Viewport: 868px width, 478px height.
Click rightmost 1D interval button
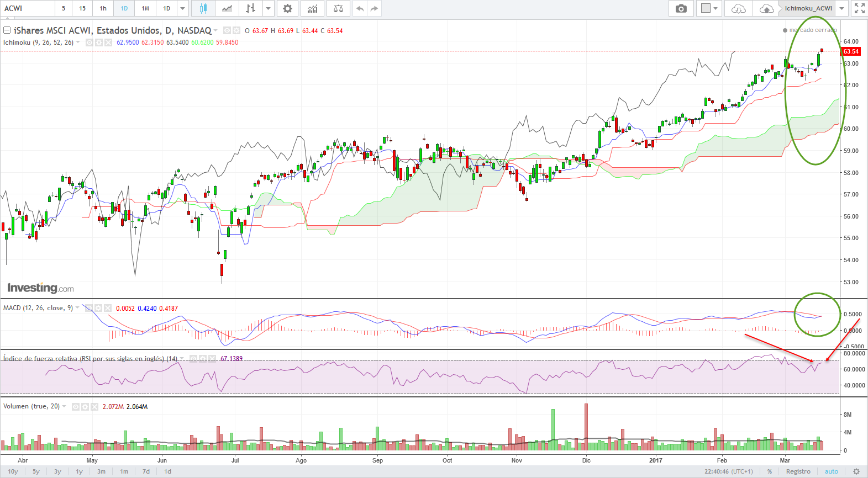(x=167, y=8)
